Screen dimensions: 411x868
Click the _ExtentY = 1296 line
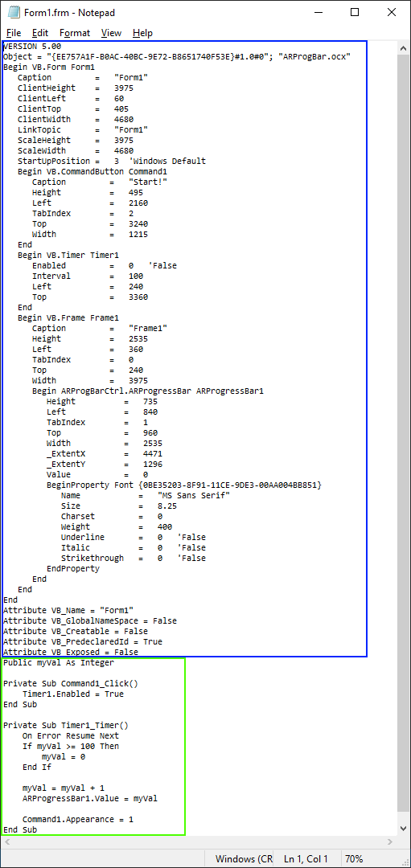pyautogui.click(x=105, y=465)
